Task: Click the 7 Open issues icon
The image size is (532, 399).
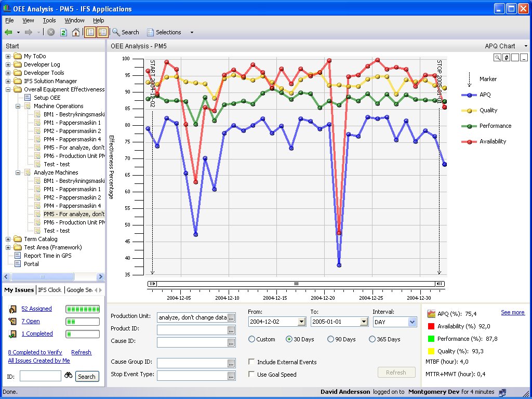Action: [x=12, y=321]
